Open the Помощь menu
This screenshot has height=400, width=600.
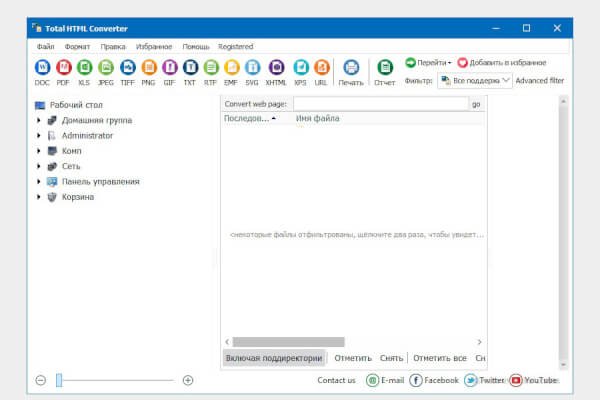(x=196, y=47)
